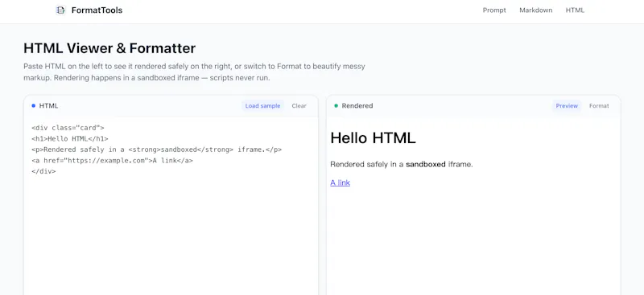Click the blue dot beside HTML label
The height and width of the screenshot is (295, 644).
[33, 106]
